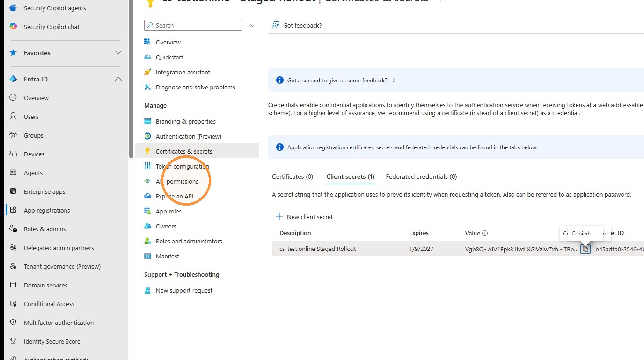Image resolution: width=644 pixels, height=360 pixels.
Task: Click the Manage section heading
Action: (x=155, y=105)
